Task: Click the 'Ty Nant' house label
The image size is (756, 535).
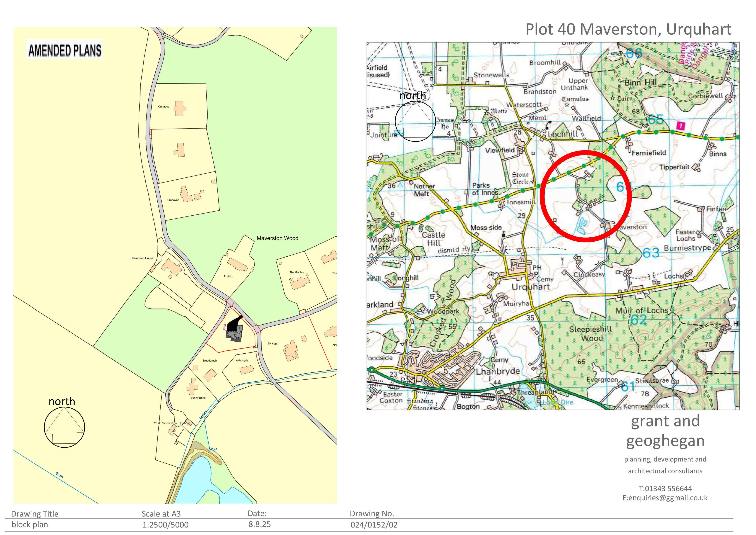Action: (273, 343)
